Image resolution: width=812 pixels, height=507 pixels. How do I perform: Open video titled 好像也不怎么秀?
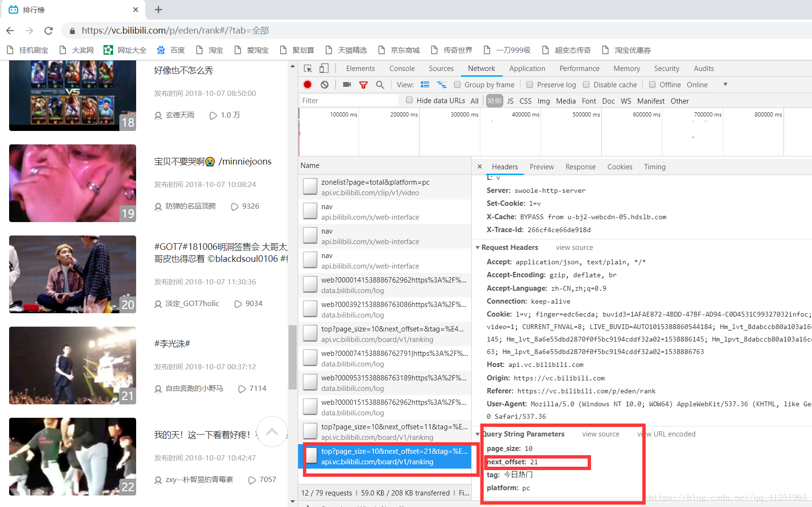tap(184, 71)
